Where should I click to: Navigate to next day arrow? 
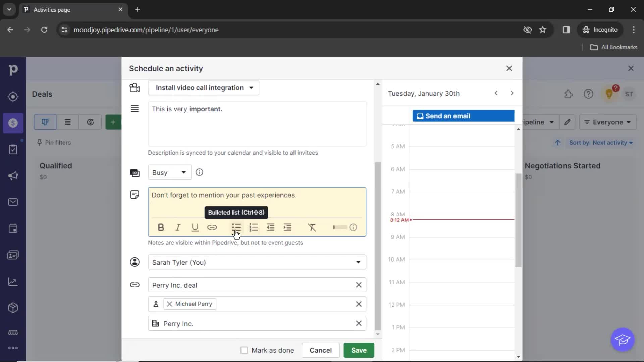511,93
